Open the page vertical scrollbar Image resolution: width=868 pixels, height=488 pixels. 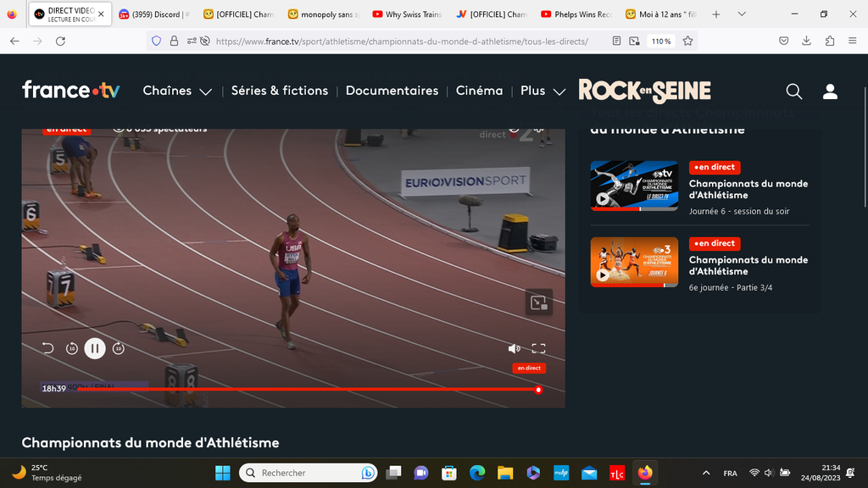tap(865, 147)
